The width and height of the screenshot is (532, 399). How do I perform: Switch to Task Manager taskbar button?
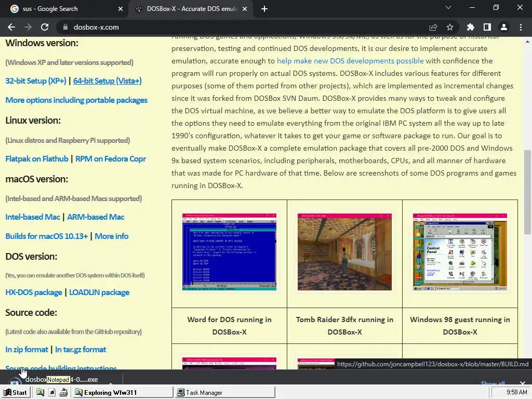pos(224,393)
